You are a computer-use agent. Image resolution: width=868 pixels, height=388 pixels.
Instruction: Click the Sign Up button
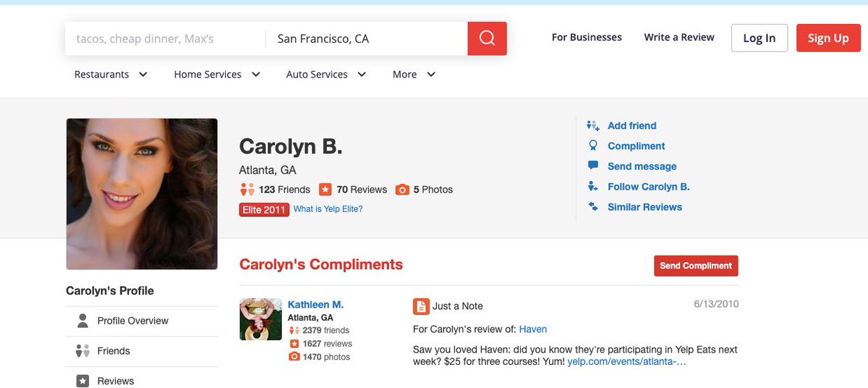[828, 38]
